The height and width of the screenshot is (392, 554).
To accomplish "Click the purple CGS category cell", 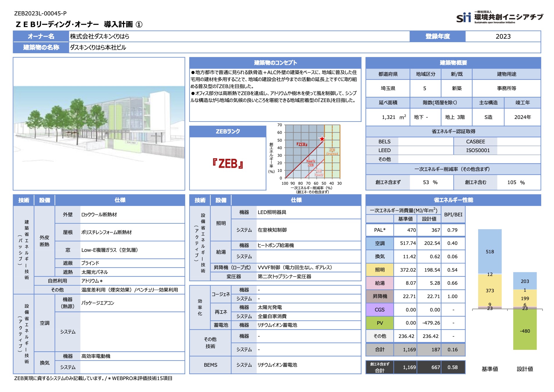I will click(380, 310).
